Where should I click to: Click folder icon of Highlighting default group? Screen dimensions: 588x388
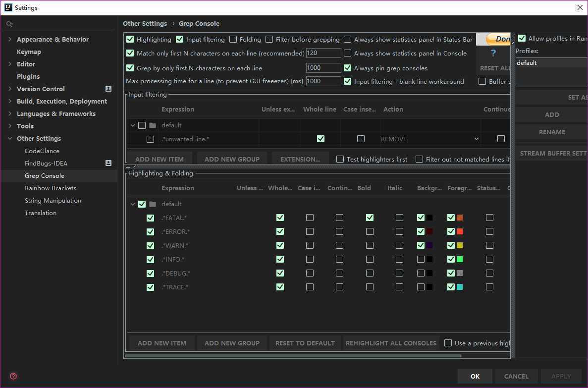pos(153,204)
